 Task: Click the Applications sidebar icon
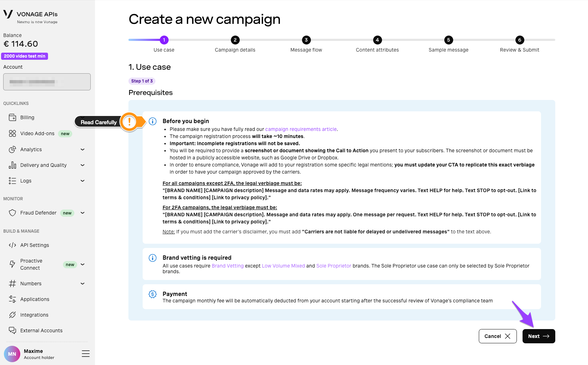tap(12, 299)
